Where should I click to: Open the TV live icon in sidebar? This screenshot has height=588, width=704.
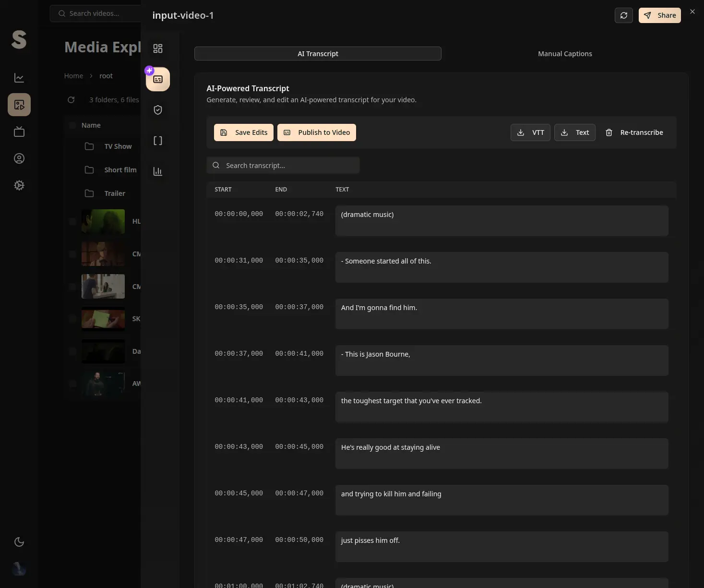point(19,132)
